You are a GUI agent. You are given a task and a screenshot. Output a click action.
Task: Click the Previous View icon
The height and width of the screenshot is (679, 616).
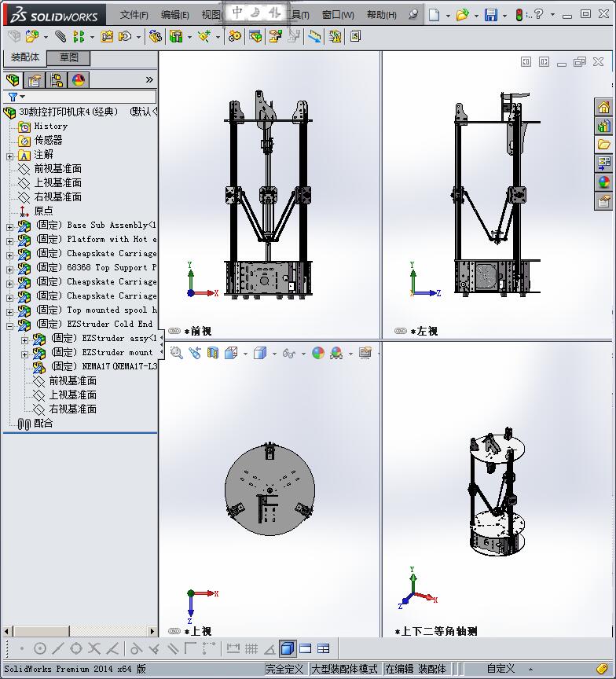[x=195, y=353]
